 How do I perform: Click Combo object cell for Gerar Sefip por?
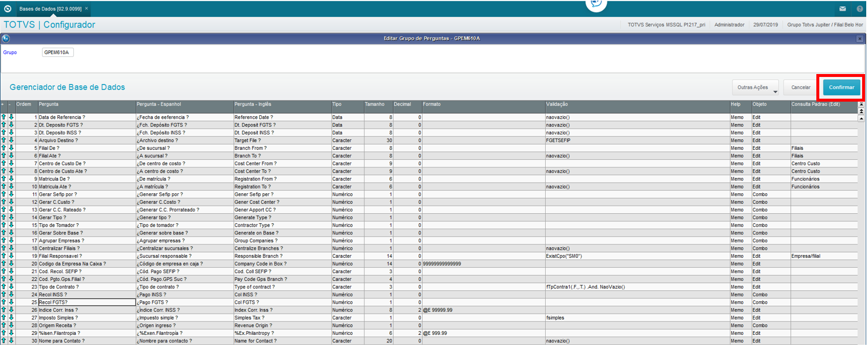771,194
